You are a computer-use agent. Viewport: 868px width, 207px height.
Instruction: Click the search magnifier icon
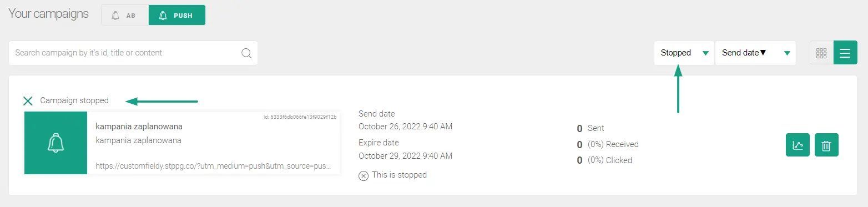coord(246,53)
